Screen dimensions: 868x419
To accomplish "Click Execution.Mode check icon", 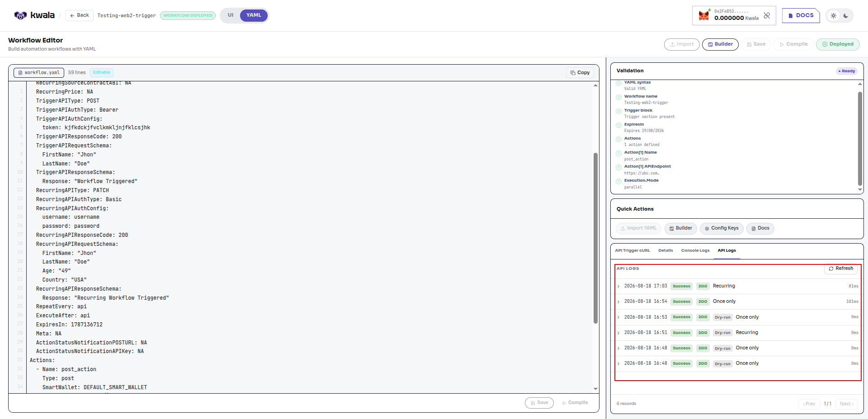I will pyautogui.click(x=618, y=181).
